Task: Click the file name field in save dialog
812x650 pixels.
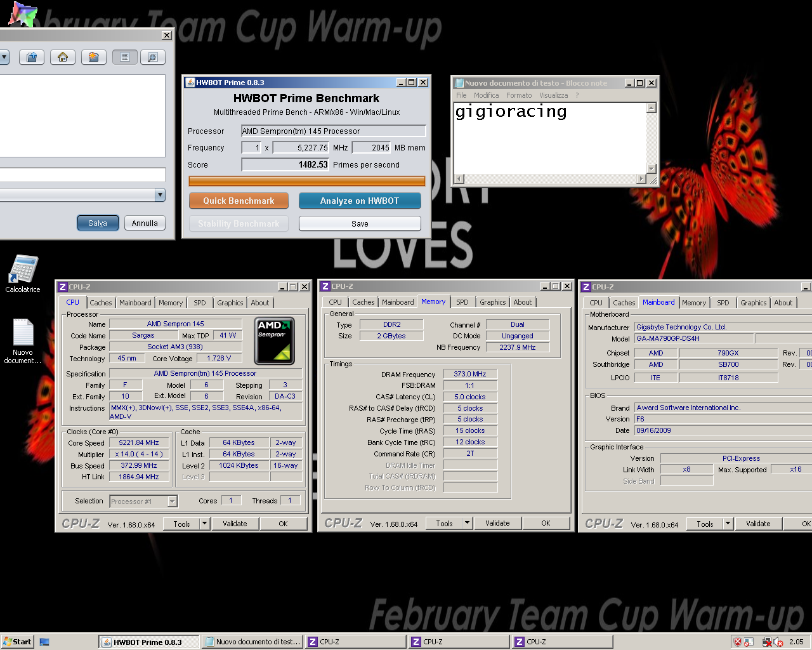Action: tap(82, 175)
